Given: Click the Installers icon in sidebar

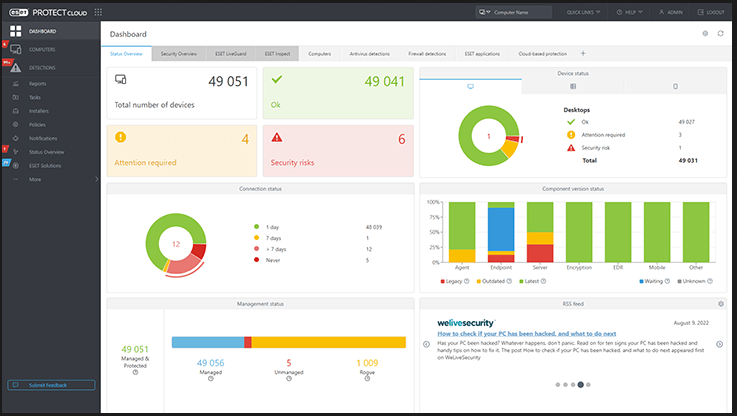Looking at the screenshot, I should coord(16,111).
